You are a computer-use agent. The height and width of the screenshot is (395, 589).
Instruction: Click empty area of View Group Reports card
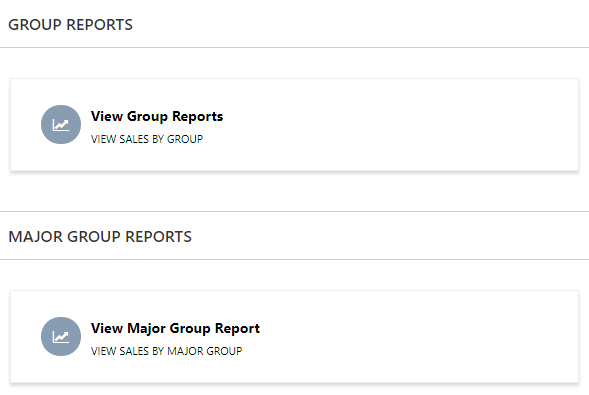pyautogui.click(x=394, y=125)
